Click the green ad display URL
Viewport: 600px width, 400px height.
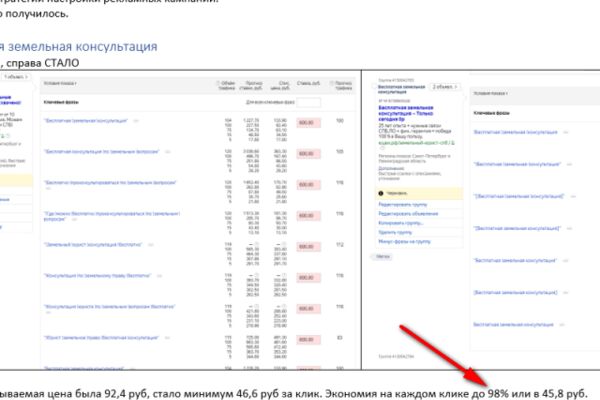416,143
